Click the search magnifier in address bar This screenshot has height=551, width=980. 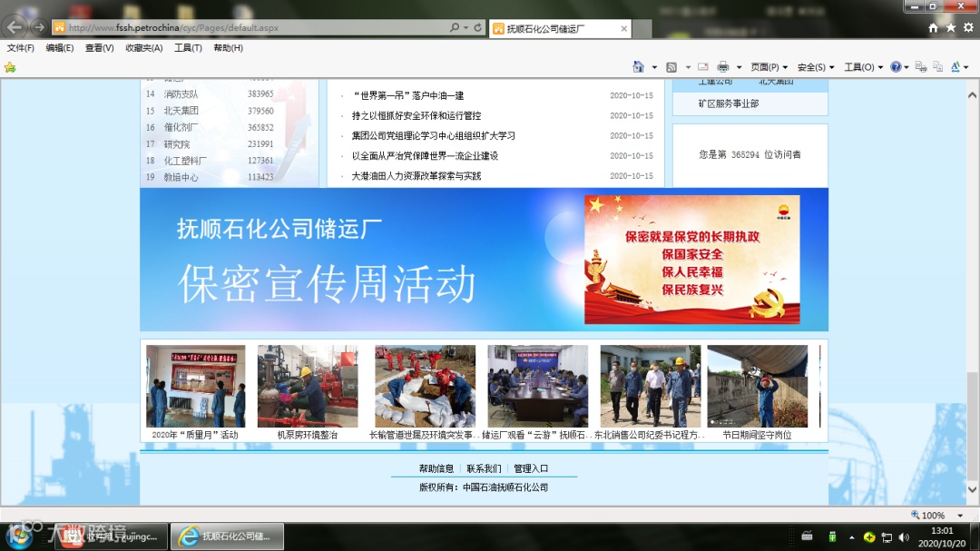455,27
